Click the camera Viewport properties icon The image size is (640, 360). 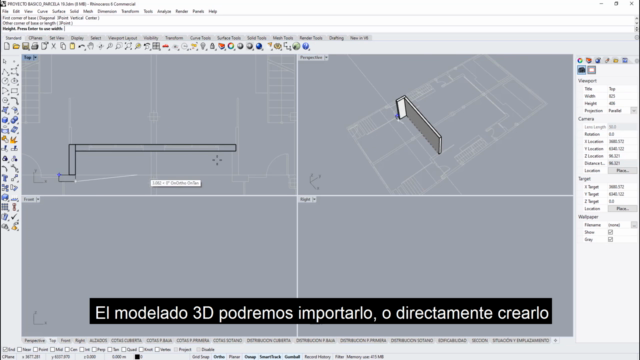[x=582, y=70]
